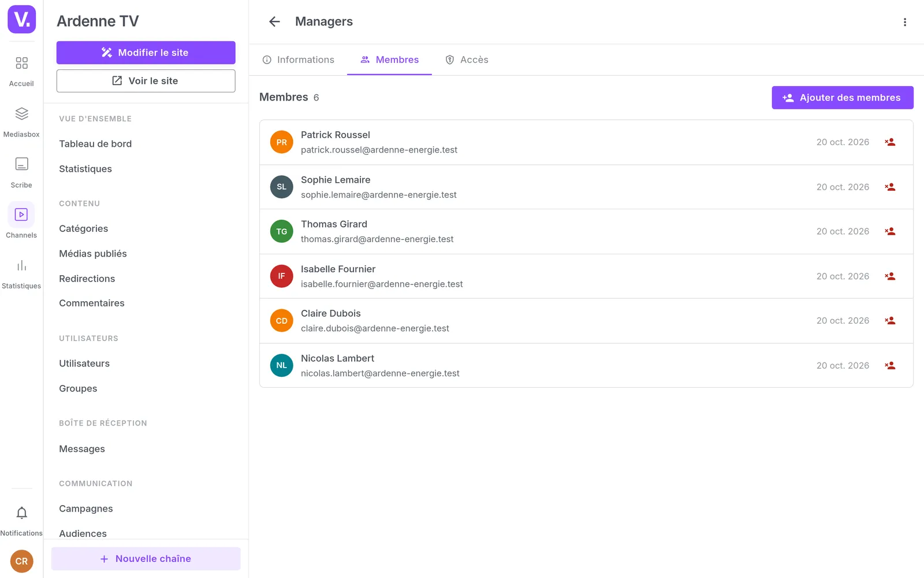
Task: Click the name Thomas Girard
Action: coord(334,224)
